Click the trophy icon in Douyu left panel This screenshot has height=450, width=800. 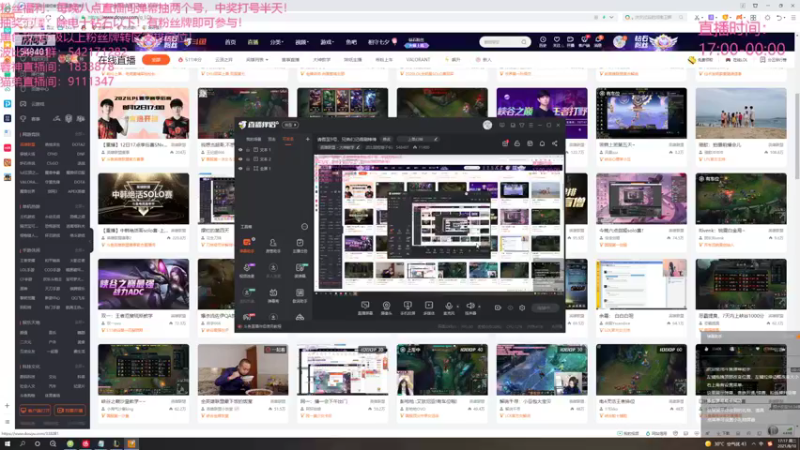(x=23, y=118)
